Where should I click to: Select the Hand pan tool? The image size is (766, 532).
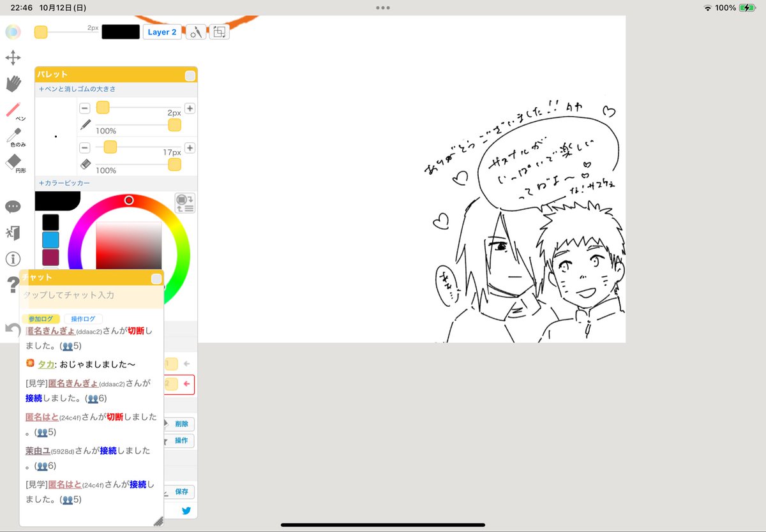pyautogui.click(x=13, y=84)
